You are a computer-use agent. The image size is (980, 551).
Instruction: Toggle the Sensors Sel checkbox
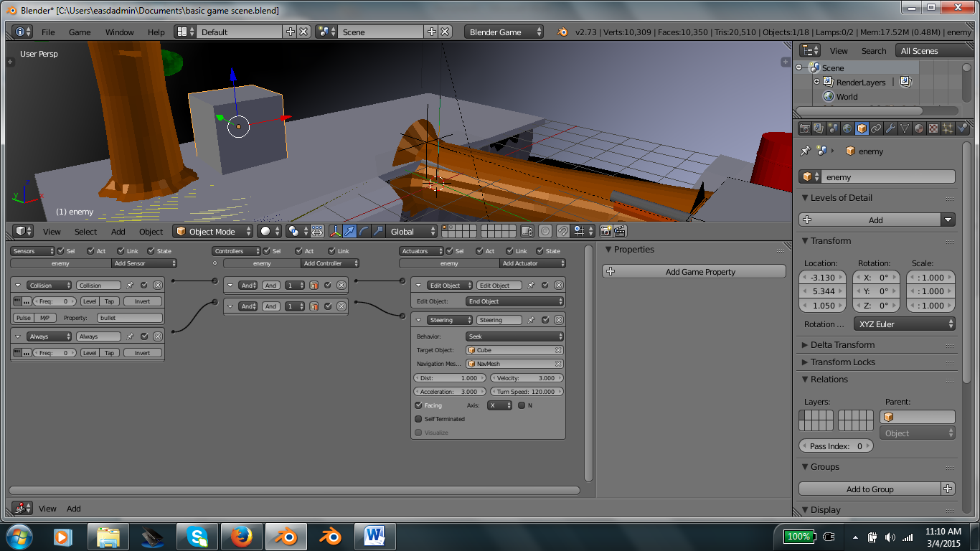61,251
